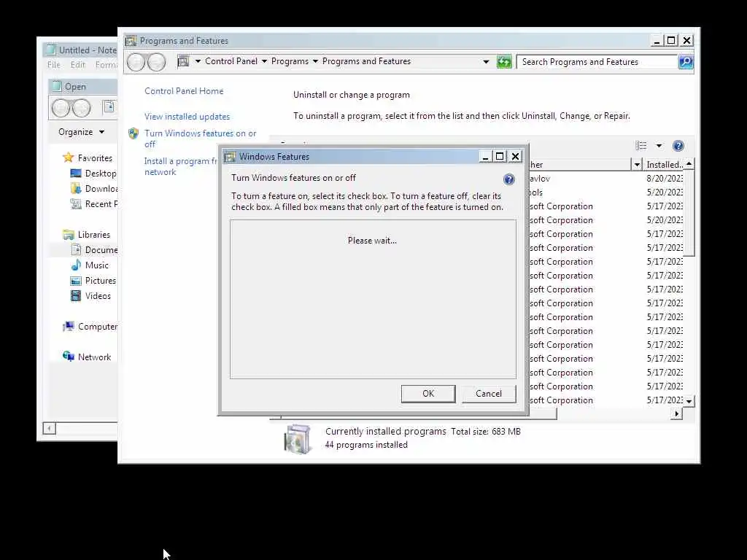Expand dropdown arrow after Programs breadcrumb
The image size is (747, 560).
[x=315, y=61]
